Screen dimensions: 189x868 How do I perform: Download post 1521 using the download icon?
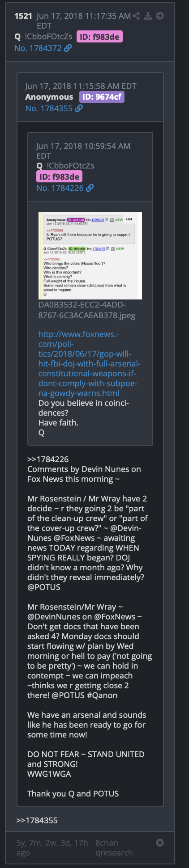(148, 16)
